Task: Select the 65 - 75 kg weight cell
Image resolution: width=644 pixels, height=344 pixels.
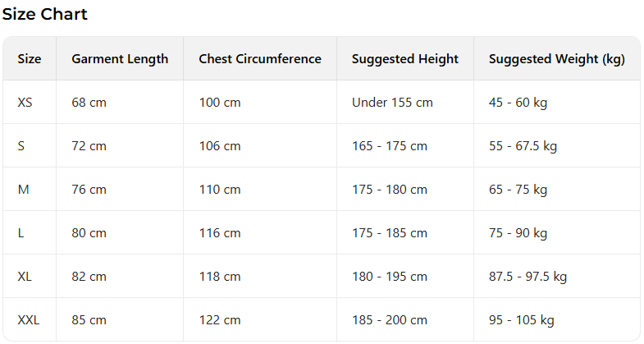Action: tap(518, 190)
